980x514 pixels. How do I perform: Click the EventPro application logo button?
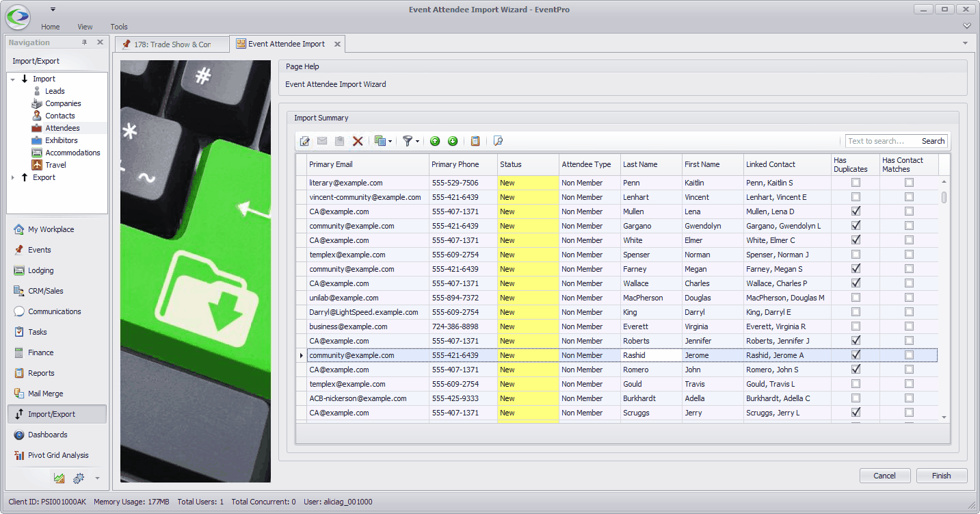(x=18, y=16)
